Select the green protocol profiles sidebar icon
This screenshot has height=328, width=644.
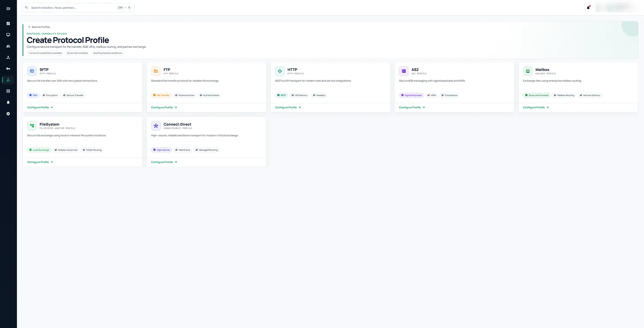8,80
